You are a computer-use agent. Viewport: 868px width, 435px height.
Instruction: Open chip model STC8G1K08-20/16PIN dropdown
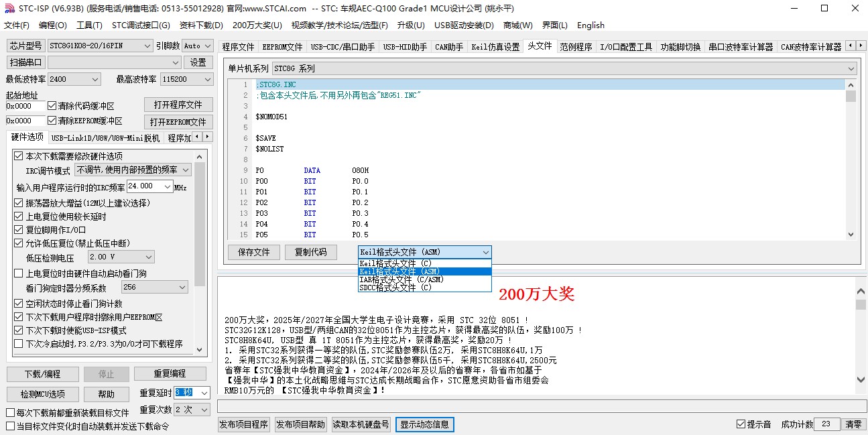point(100,46)
